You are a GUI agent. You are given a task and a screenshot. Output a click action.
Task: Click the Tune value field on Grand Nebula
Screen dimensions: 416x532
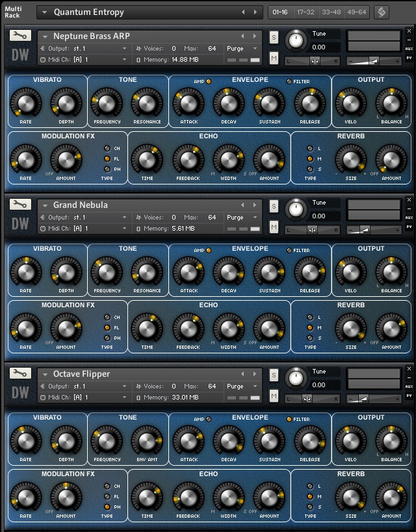tap(325, 216)
